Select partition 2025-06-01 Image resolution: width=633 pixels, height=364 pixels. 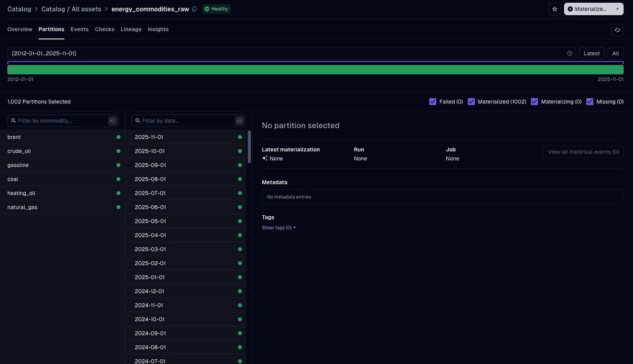(x=186, y=207)
